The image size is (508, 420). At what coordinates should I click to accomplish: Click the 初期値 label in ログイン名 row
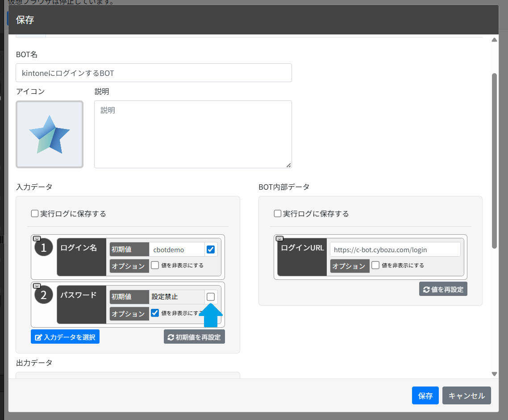129,250
